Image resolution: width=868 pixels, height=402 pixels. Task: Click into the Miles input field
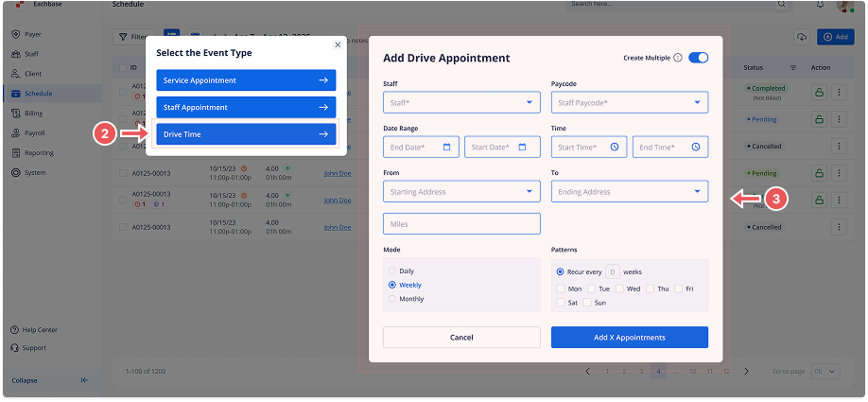click(461, 224)
